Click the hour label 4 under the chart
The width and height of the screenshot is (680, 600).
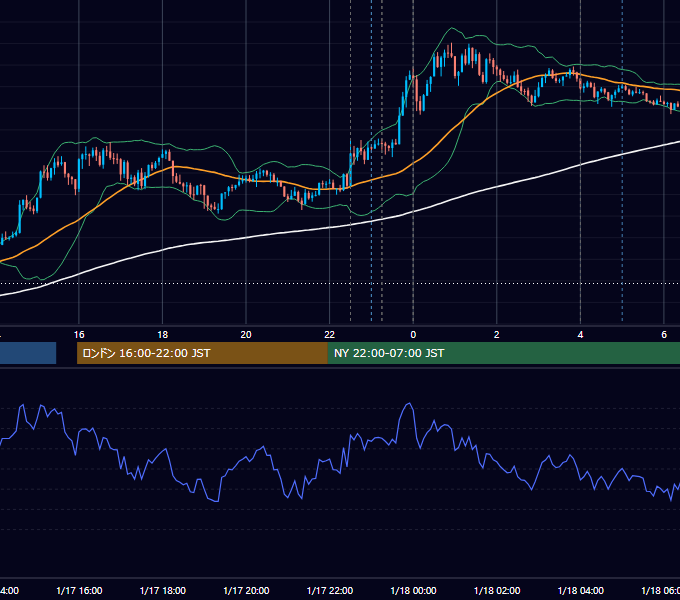click(580, 335)
